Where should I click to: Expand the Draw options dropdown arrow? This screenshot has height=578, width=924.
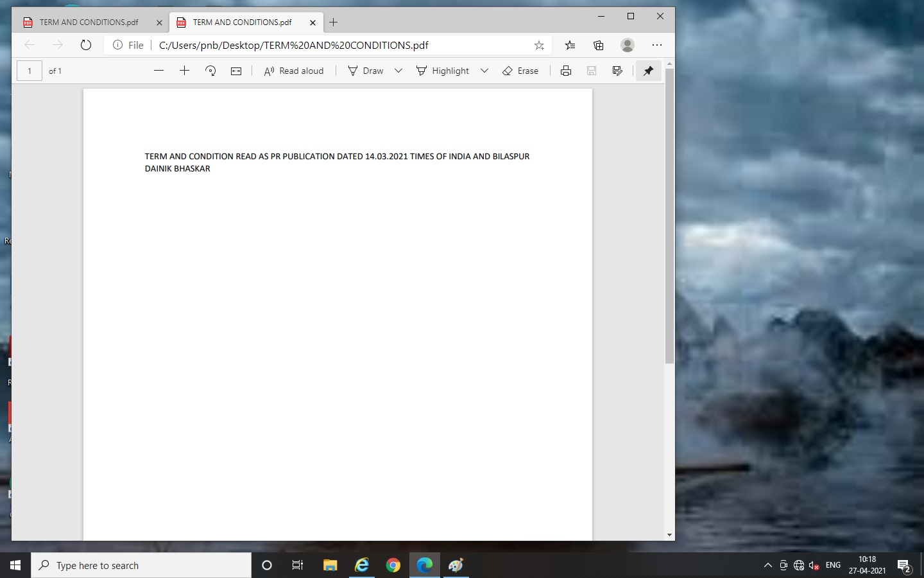[x=398, y=71]
